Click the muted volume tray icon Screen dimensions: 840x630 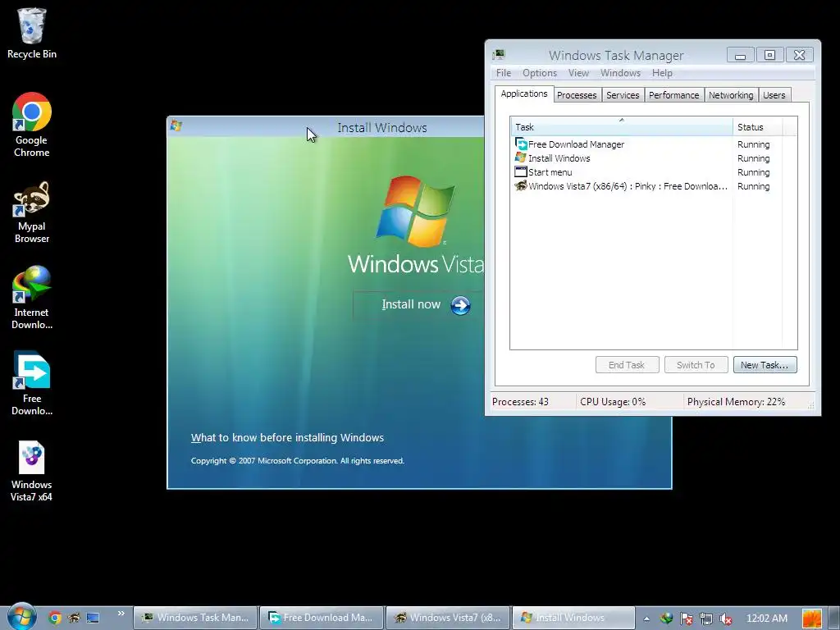(726, 619)
